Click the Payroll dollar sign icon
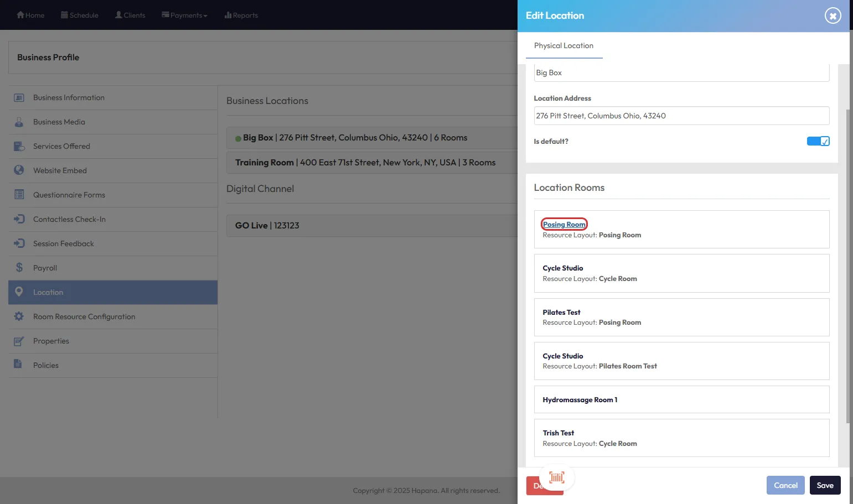This screenshot has width=853, height=504. tap(19, 268)
